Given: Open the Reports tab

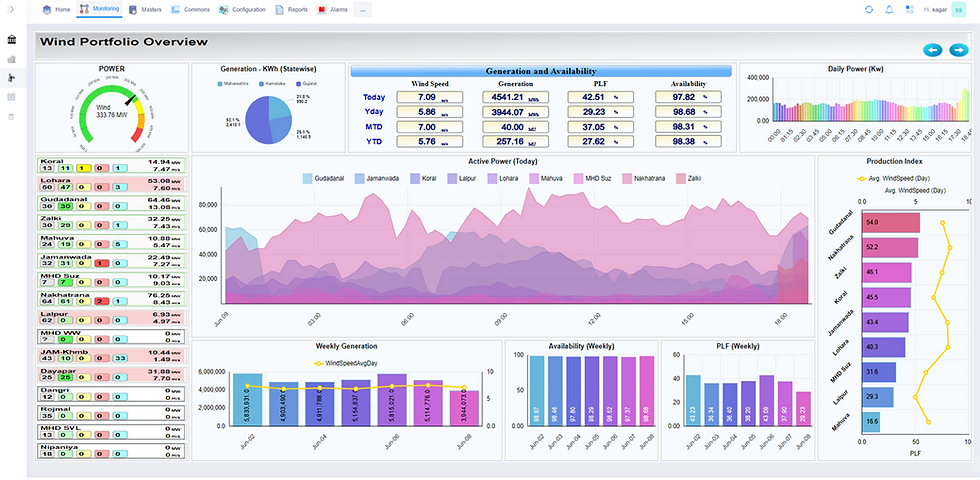Looking at the screenshot, I should (x=291, y=10).
